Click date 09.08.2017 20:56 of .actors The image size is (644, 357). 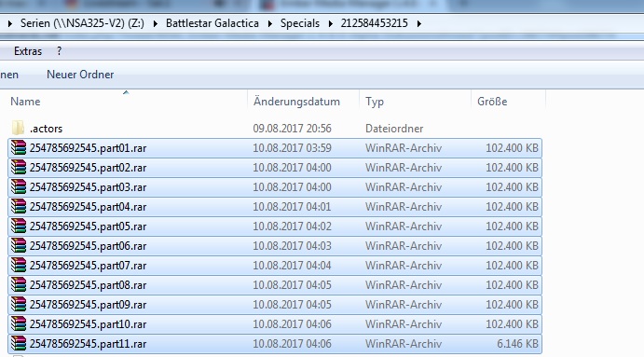pyautogui.click(x=292, y=129)
